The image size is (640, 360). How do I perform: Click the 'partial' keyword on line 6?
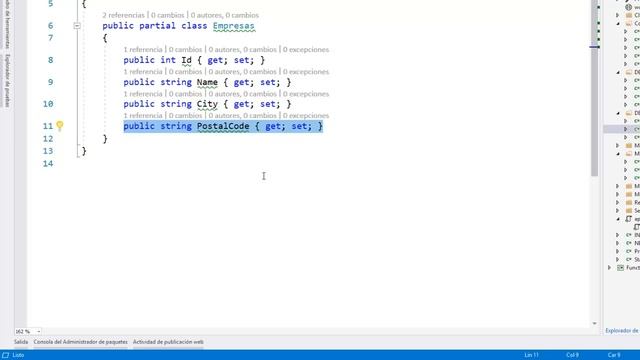(157, 26)
